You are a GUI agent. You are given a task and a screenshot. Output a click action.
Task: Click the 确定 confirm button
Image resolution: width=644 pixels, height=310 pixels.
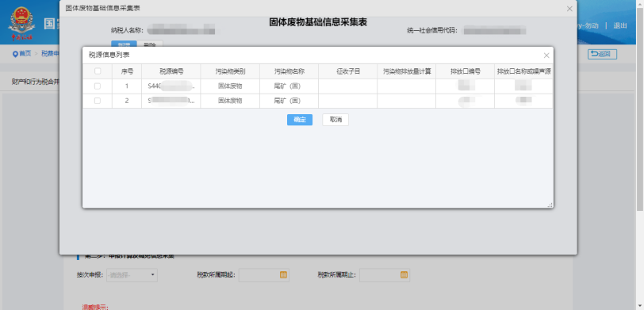(300, 120)
